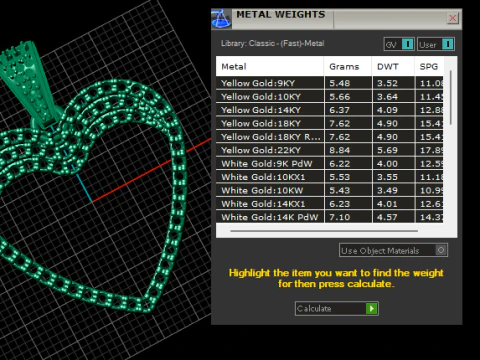Sort by the Metal column header
Viewport: 480px width, 360px height.
pos(270,67)
